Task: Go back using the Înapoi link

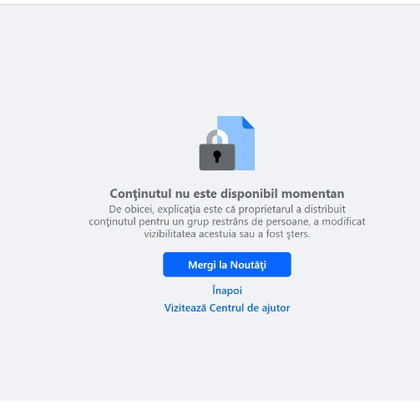Action: point(227,290)
